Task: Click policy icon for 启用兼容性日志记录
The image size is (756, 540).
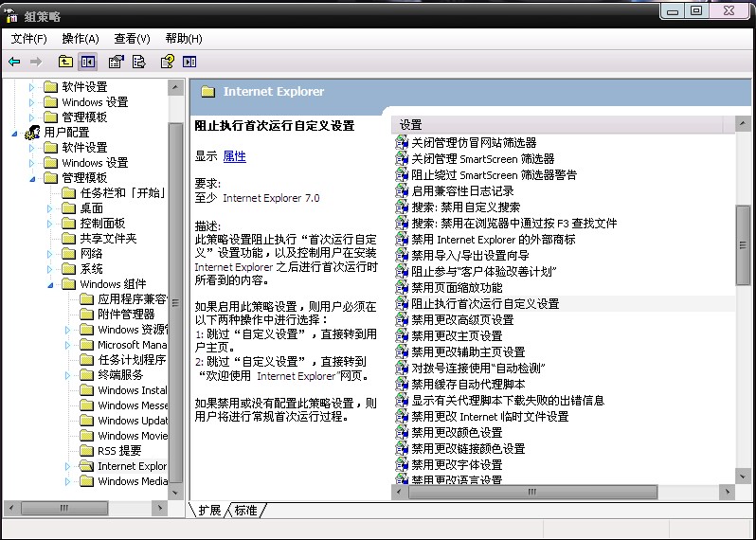Action: point(402,191)
